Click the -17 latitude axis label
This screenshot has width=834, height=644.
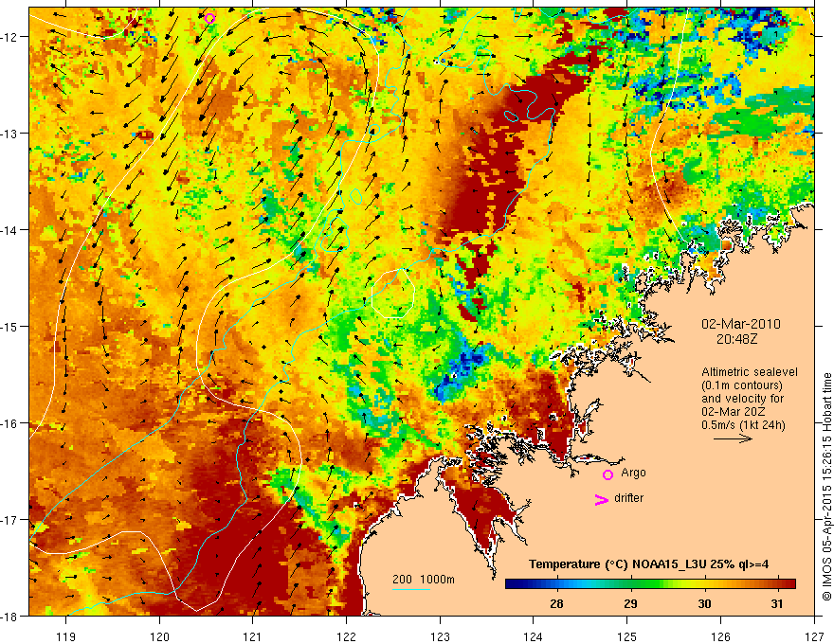tap(10, 520)
